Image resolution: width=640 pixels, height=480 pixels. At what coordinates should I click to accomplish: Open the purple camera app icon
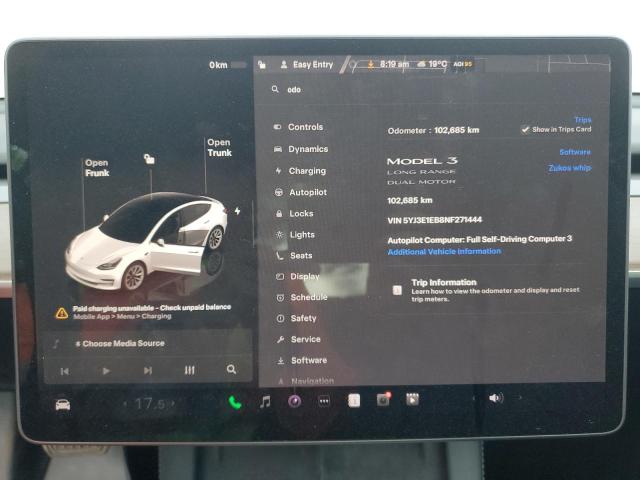tap(295, 402)
